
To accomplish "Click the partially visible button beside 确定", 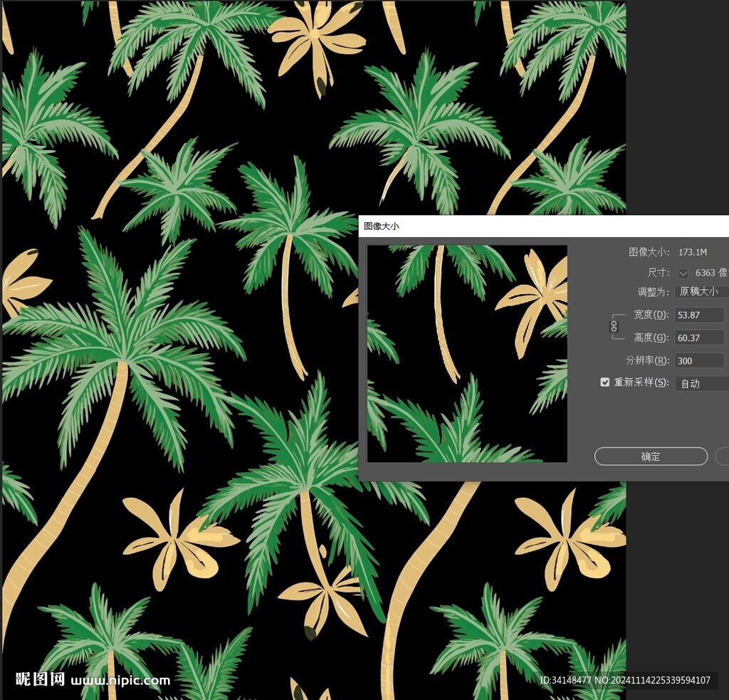I will (723, 456).
